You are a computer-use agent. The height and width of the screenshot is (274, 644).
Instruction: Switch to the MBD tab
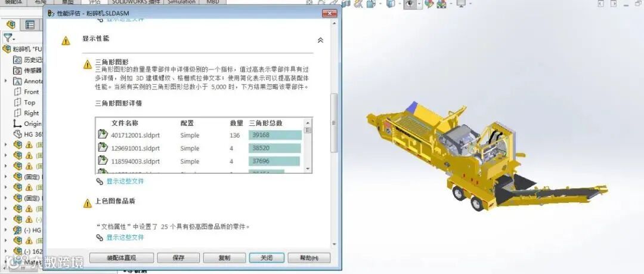pos(212,2)
